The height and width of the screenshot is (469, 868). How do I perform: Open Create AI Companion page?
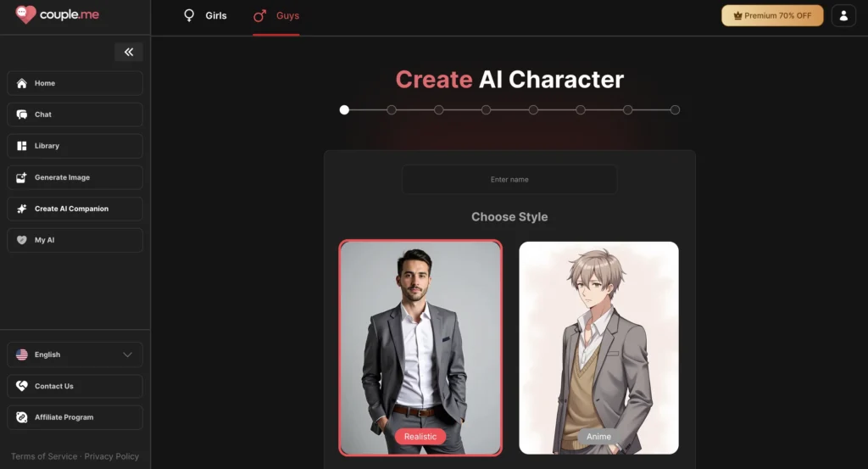[x=75, y=209]
